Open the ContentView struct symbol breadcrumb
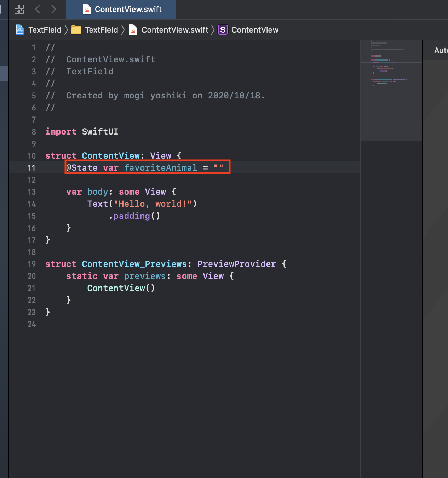The height and width of the screenshot is (478, 448). (x=255, y=30)
